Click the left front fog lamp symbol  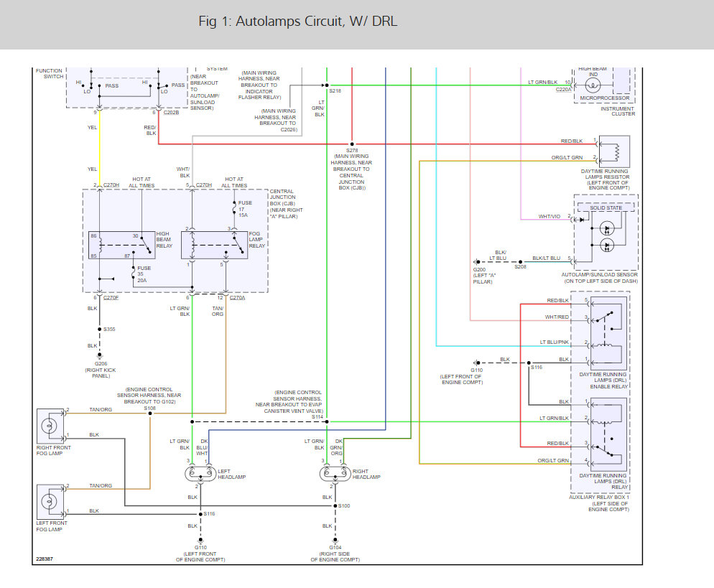[x=50, y=502]
